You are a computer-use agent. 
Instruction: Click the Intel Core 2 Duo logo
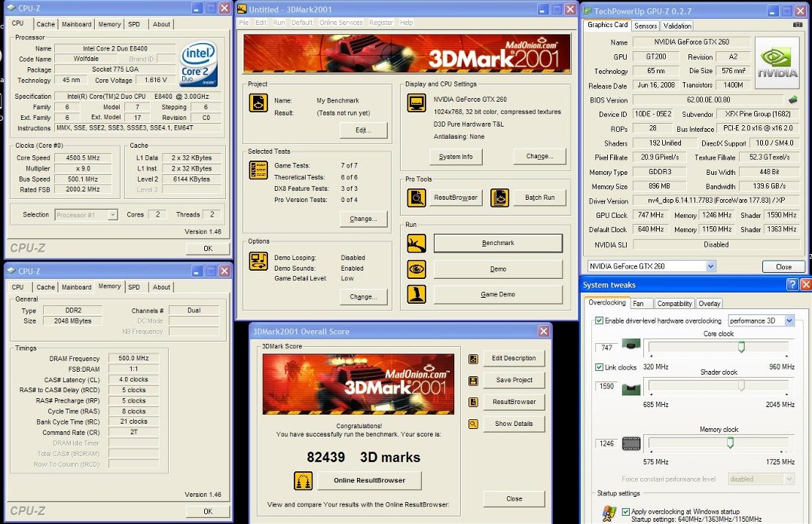tap(198, 64)
